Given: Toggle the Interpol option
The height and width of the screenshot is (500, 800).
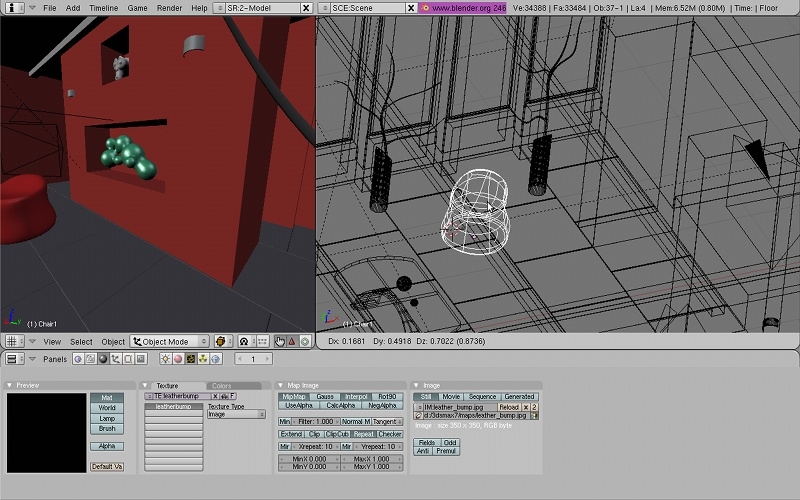Looking at the screenshot, I should (x=356, y=397).
